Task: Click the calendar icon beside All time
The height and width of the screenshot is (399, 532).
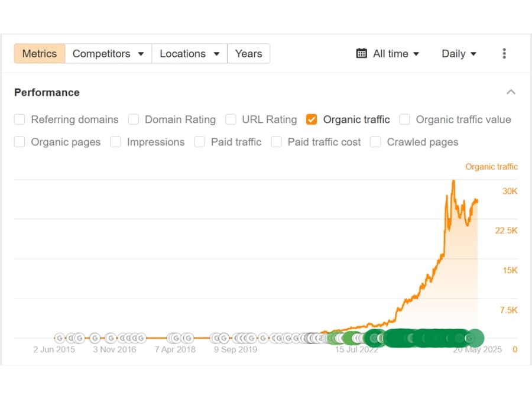Action: (x=361, y=54)
